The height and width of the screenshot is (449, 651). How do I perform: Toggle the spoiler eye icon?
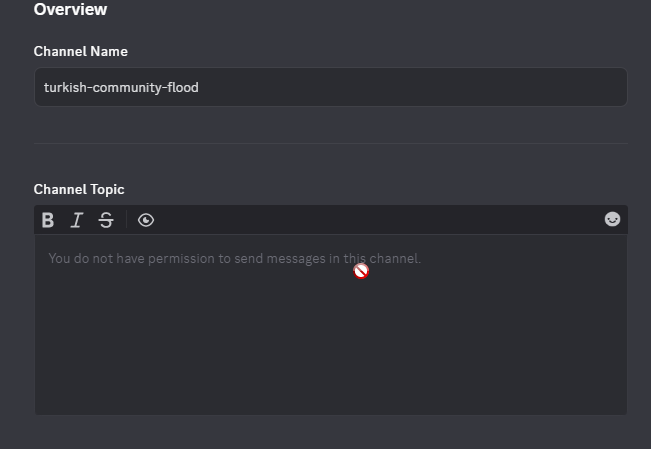(x=146, y=220)
